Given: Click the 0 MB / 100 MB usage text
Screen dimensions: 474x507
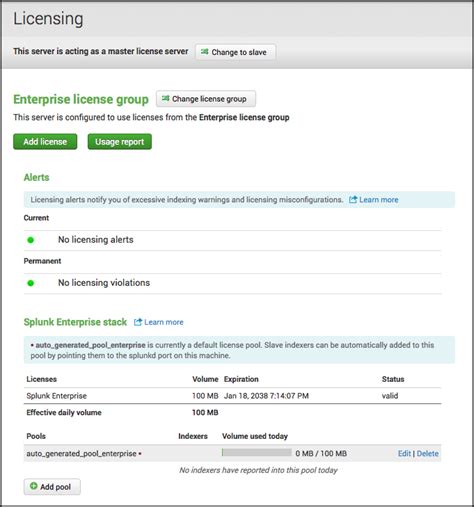Looking at the screenshot, I should [321, 453].
